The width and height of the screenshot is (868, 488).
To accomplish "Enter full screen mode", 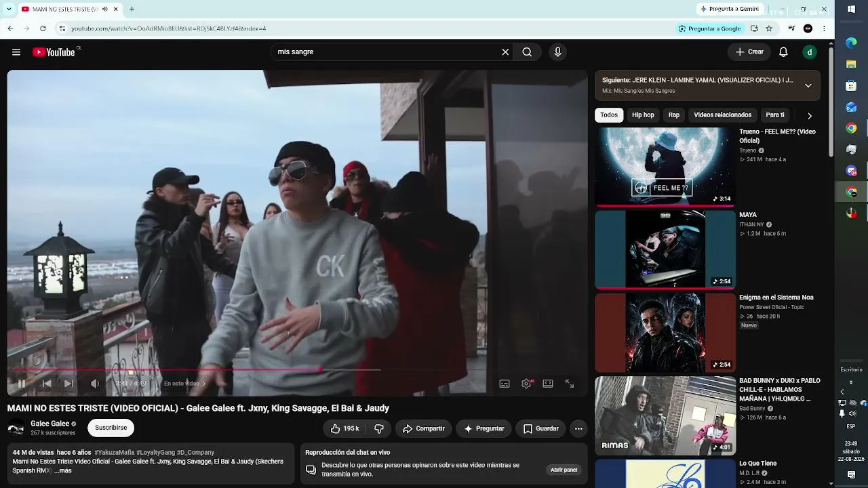I will (x=570, y=384).
